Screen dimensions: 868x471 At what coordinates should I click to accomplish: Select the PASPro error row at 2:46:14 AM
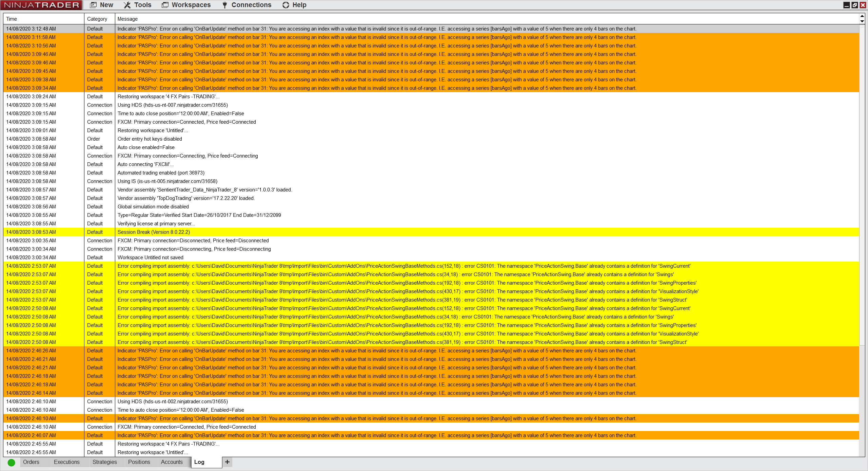pyautogui.click(x=431, y=393)
